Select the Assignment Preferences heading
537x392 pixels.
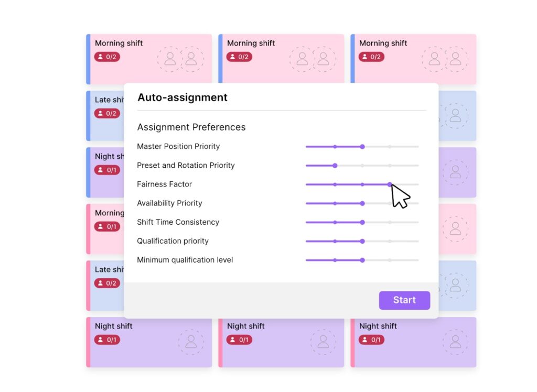pyautogui.click(x=191, y=127)
